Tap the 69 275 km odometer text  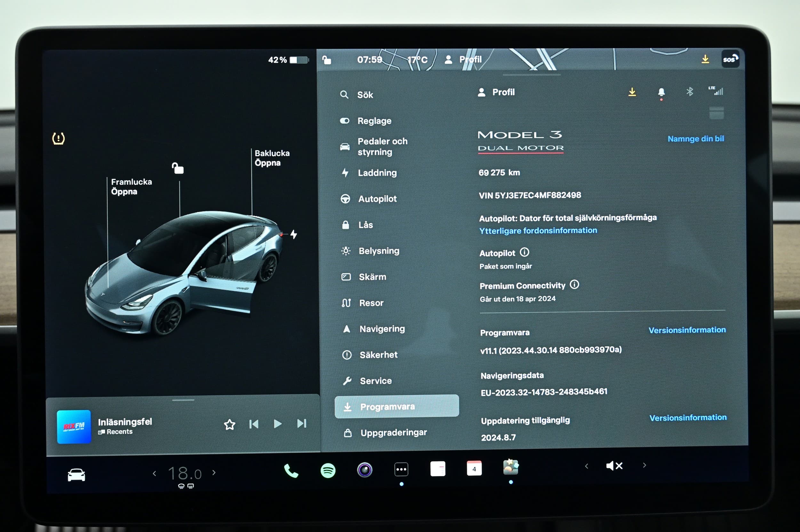coord(499,172)
